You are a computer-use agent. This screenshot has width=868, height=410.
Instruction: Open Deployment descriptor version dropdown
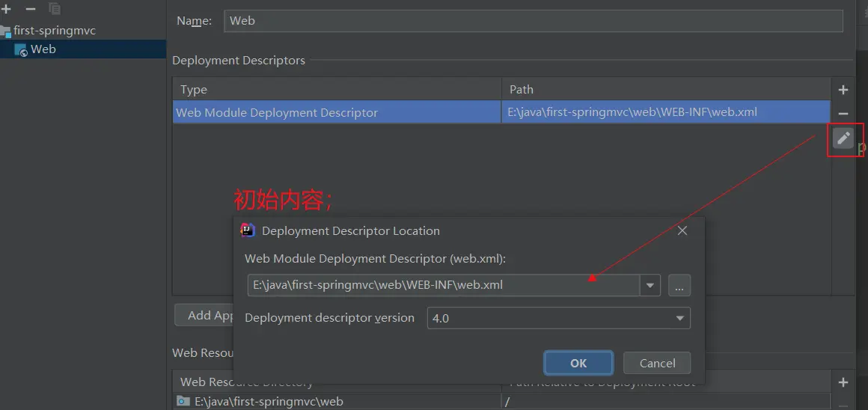(558, 318)
